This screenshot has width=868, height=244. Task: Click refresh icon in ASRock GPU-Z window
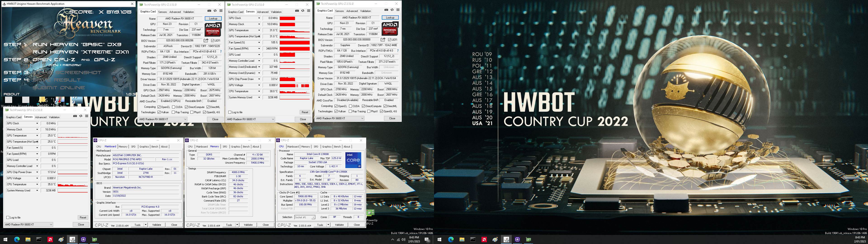coord(215,11)
